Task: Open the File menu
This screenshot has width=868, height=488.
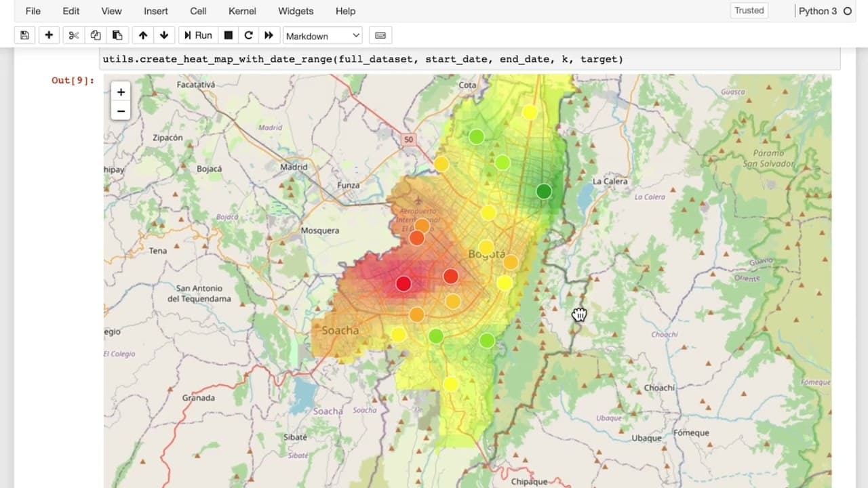Action: click(33, 11)
